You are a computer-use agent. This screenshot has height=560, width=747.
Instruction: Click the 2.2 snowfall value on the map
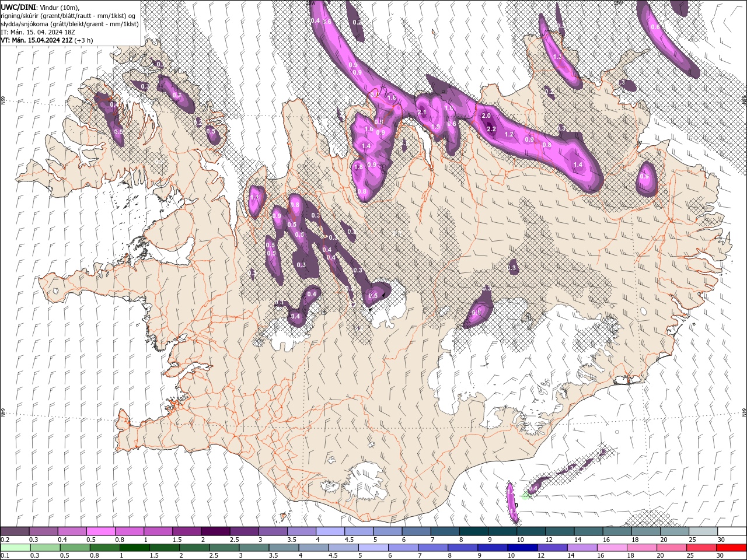491,129
